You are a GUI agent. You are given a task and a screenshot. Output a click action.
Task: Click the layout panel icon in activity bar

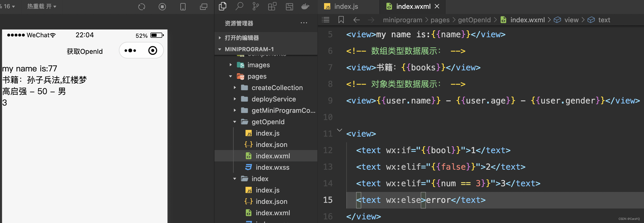[x=289, y=6]
